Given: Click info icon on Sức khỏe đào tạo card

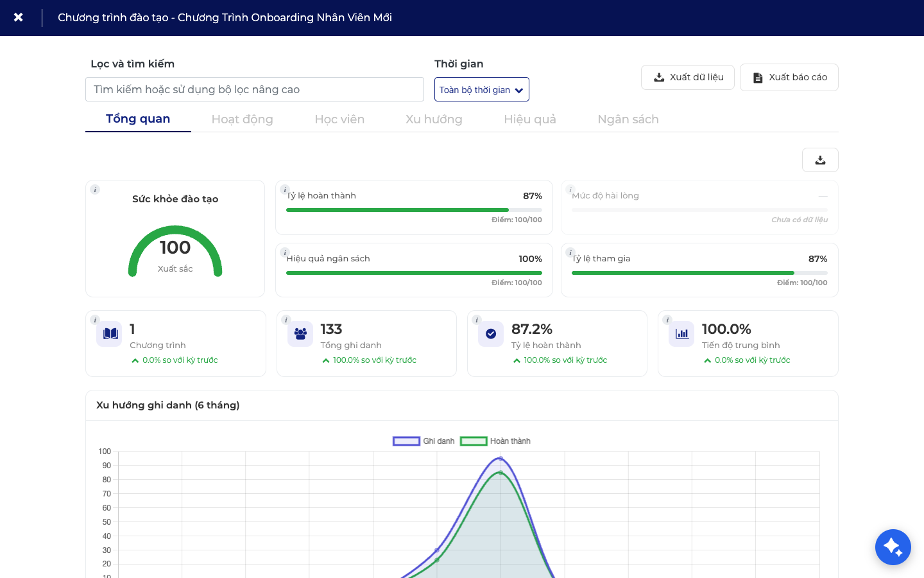Looking at the screenshot, I should click(x=95, y=189).
